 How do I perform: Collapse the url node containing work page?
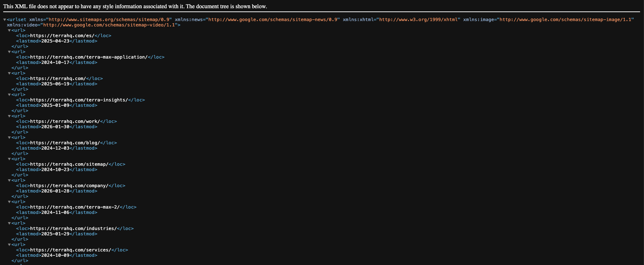tap(9, 116)
